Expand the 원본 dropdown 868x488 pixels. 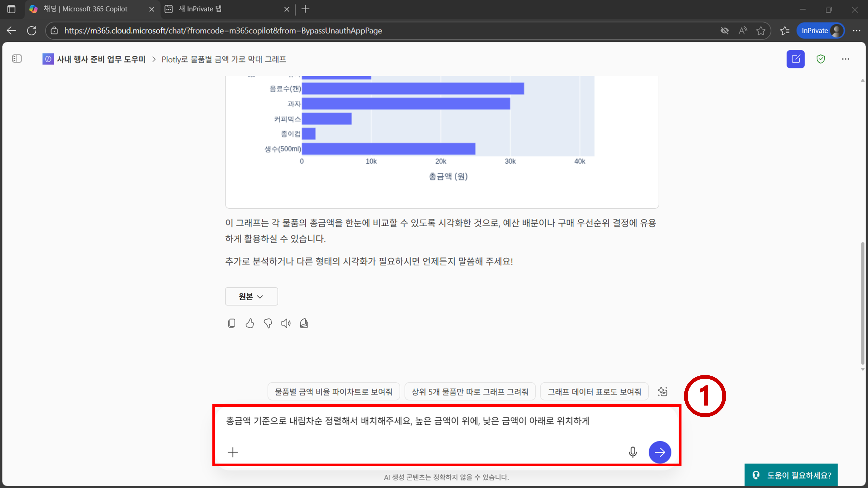pyautogui.click(x=251, y=296)
